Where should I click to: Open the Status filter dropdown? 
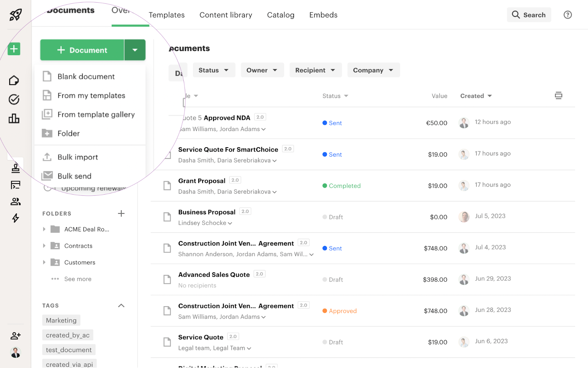point(214,70)
